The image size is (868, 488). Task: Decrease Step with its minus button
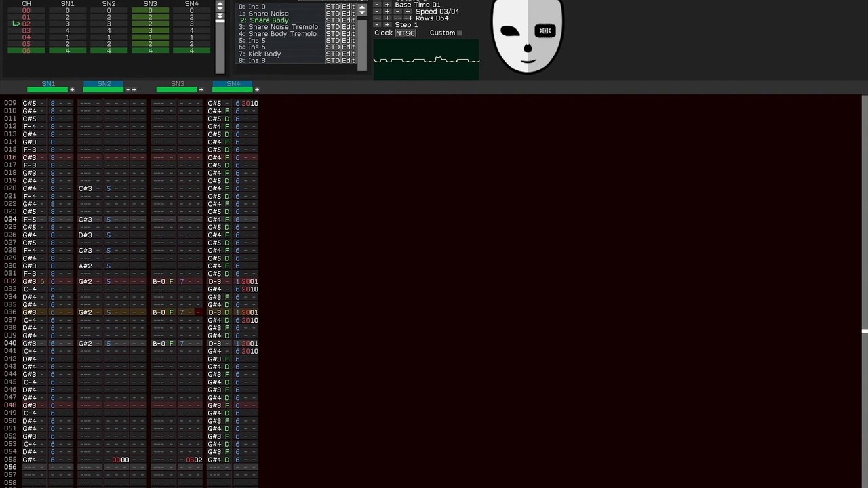coord(377,25)
